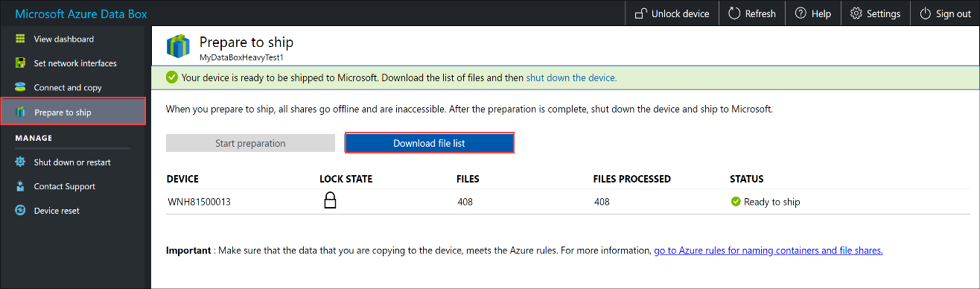
Task: Open Azure rules for naming containers link
Action: (769, 251)
